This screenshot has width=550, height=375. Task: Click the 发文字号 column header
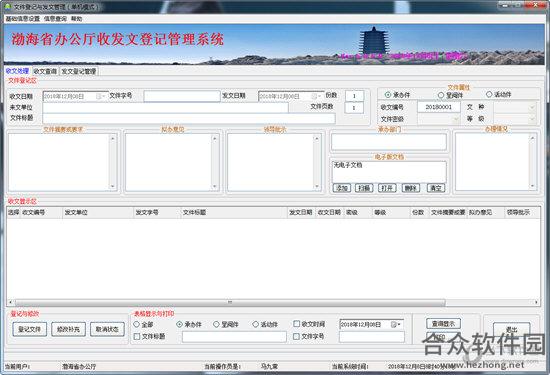point(157,213)
